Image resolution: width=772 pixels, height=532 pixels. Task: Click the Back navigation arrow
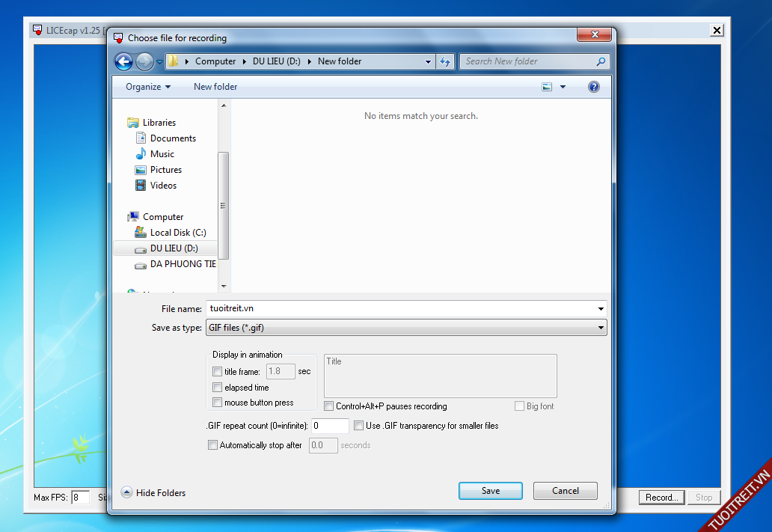pyautogui.click(x=124, y=61)
